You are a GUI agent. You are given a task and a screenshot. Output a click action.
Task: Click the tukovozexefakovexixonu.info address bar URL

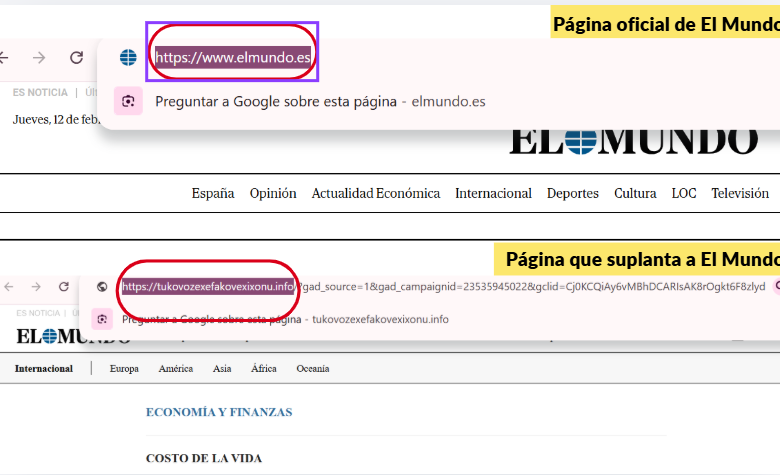click(x=209, y=287)
